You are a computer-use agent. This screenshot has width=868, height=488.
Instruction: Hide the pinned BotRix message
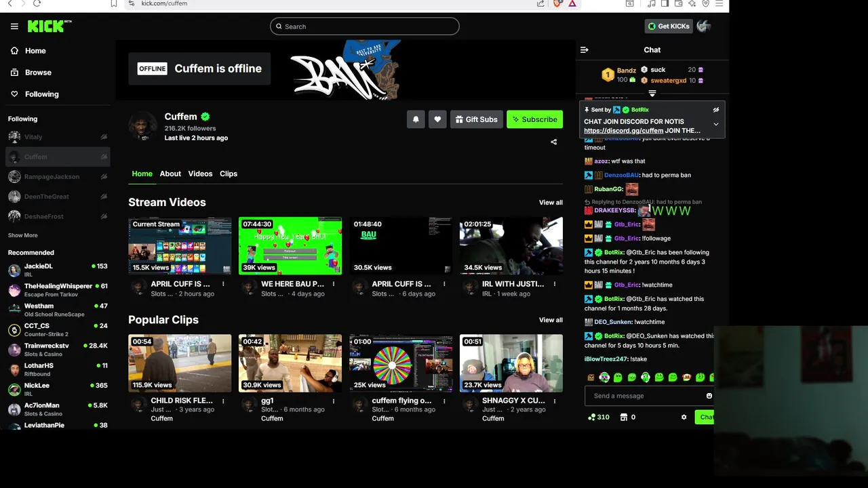[x=716, y=110]
